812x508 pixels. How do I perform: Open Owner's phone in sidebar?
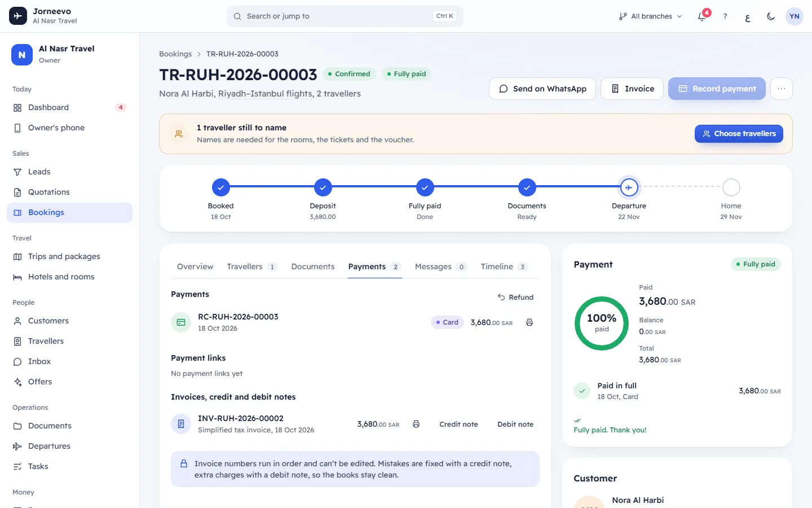[x=69, y=128]
